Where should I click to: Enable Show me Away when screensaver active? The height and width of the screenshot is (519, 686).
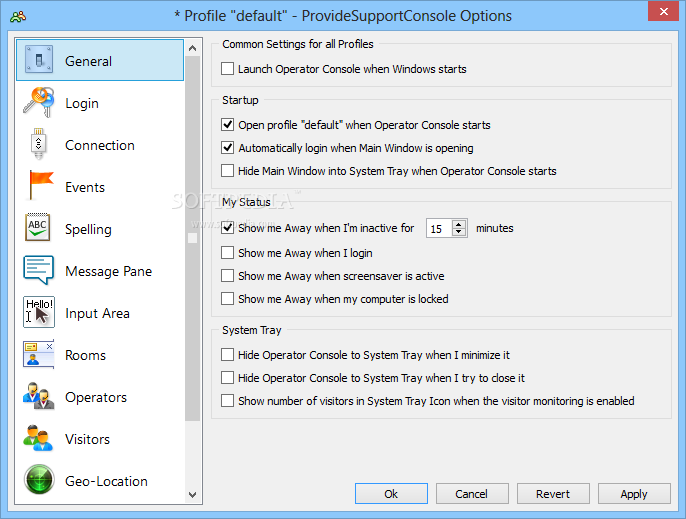pos(227,276)
